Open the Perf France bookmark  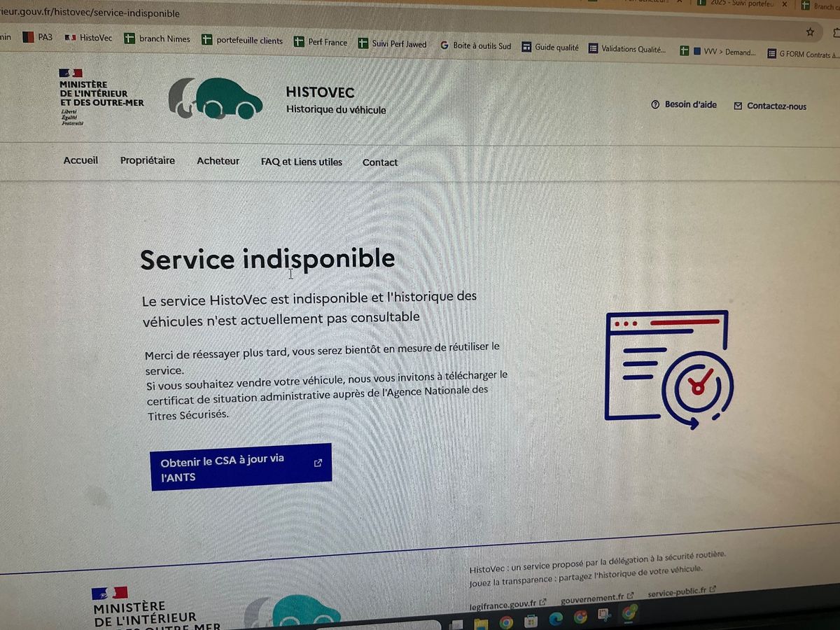321,43
